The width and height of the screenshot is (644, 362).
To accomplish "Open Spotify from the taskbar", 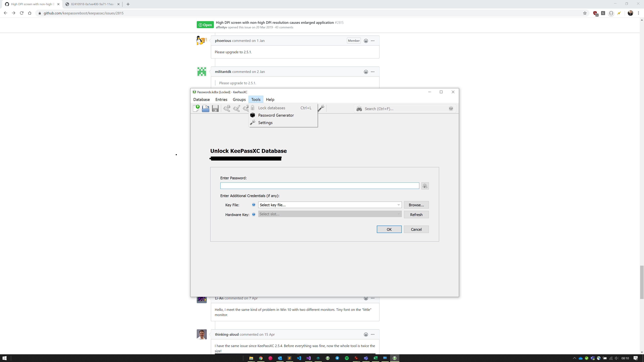I will point(347,358).
